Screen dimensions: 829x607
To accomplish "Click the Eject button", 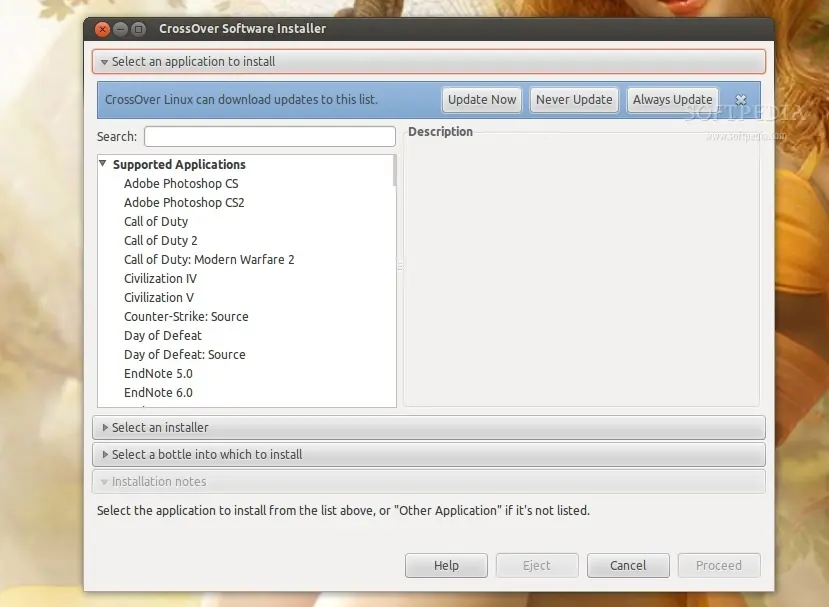I will (x=537, y=565).
